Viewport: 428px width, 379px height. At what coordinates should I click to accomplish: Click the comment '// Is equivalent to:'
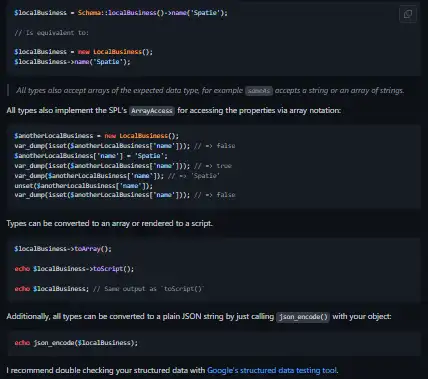[x=51, y=33]
